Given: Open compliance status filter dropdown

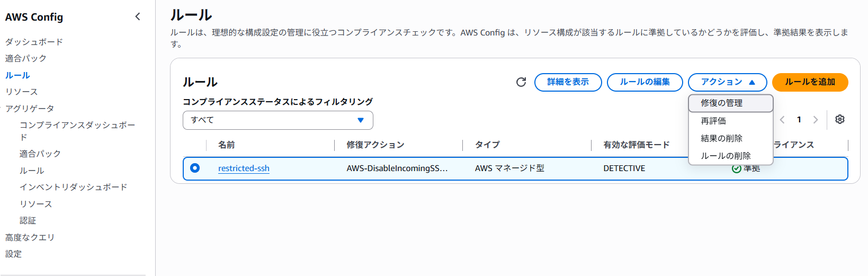Looking at the screenshot, I should tap(278, 120).
